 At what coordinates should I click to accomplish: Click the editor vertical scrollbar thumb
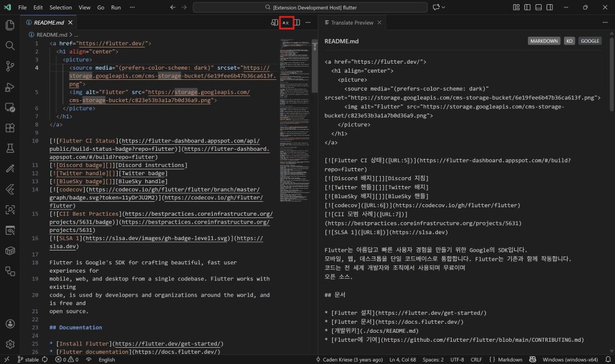tap(314, 66)
